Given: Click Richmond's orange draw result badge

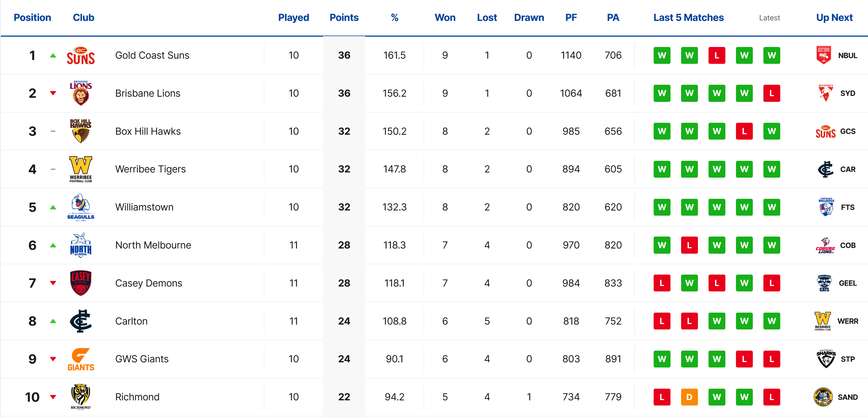Looking at the screenshot, I should pyautogui.click(x=689, y=397).
